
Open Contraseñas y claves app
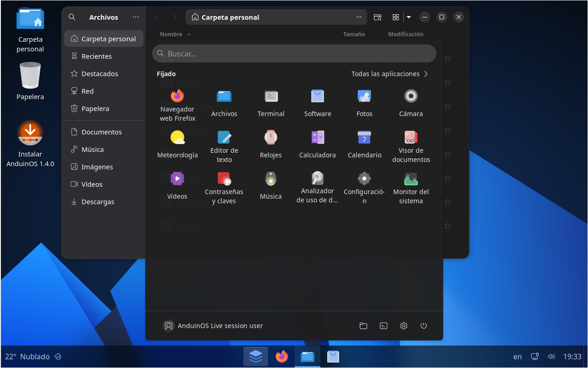pyautogui.click(x=224, y=187)
